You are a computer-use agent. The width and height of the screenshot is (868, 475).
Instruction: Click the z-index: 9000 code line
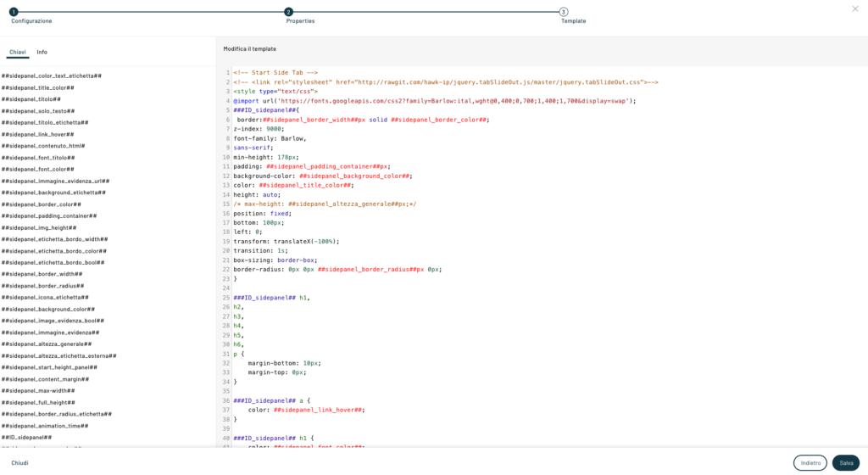pyautogui.click(x=259, y=129)
